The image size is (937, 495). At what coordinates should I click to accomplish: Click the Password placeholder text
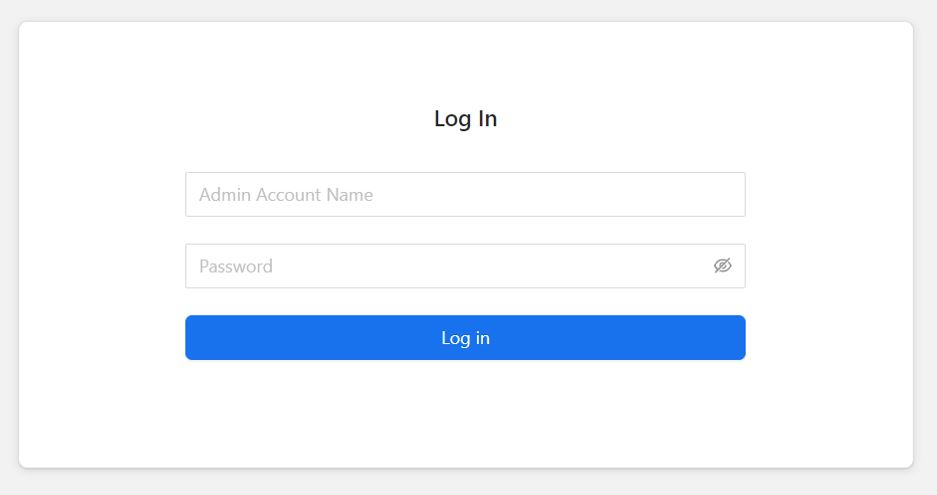(236, 266)
